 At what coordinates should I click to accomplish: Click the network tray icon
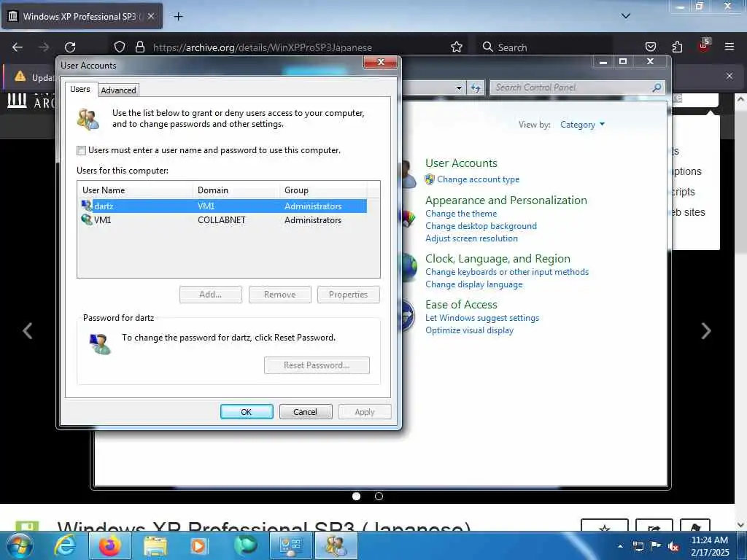point(638,546)
